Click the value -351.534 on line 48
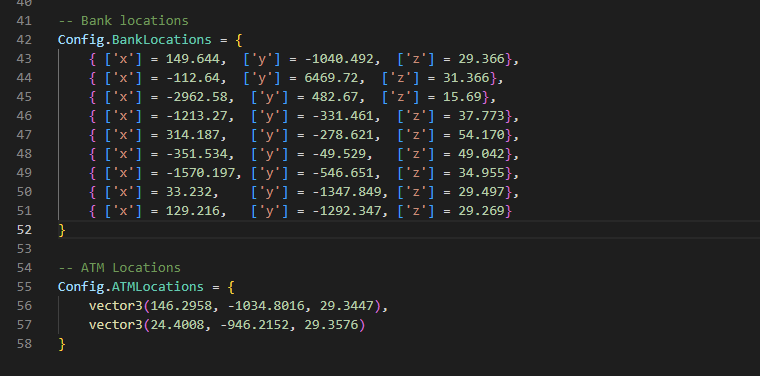 point(196,154)
